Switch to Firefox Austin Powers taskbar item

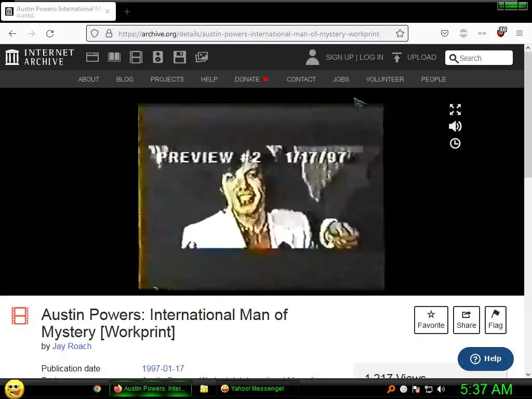coord(150,389)
